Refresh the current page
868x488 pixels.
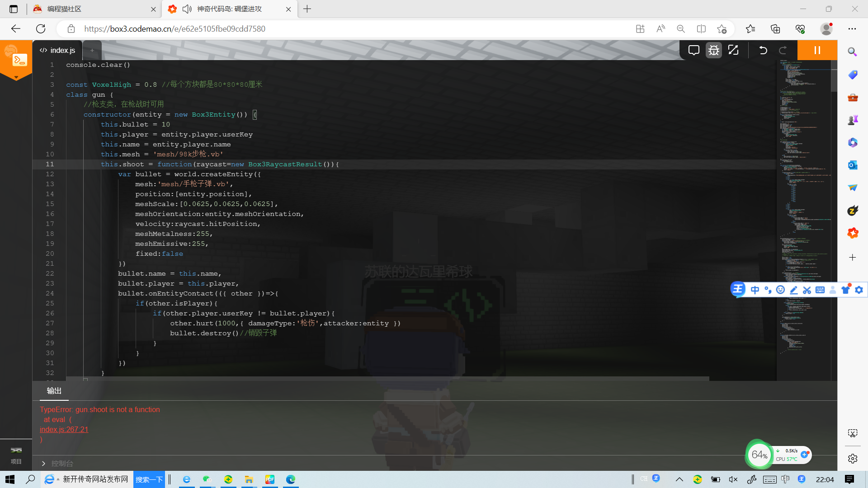(41, 29)
